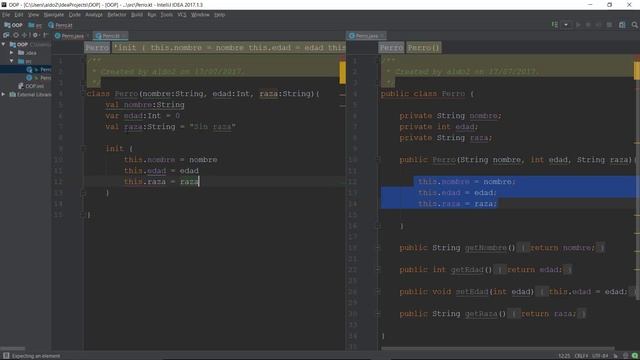Close the Perro.kt editor tab
Screen dimensions: 640x360
click(124, 36)
